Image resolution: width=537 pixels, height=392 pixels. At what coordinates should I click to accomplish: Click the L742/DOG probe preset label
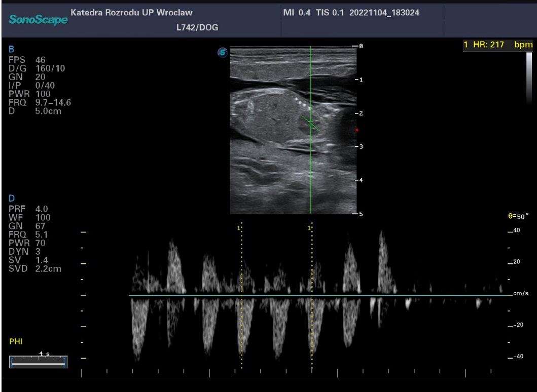click(197, 28)
